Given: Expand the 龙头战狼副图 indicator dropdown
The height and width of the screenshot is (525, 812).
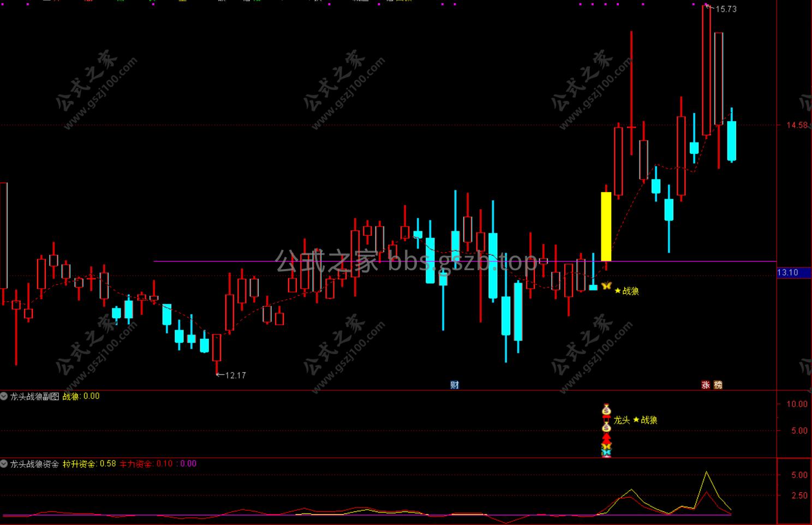Looking at the screenshot, I should coord(4,397).
